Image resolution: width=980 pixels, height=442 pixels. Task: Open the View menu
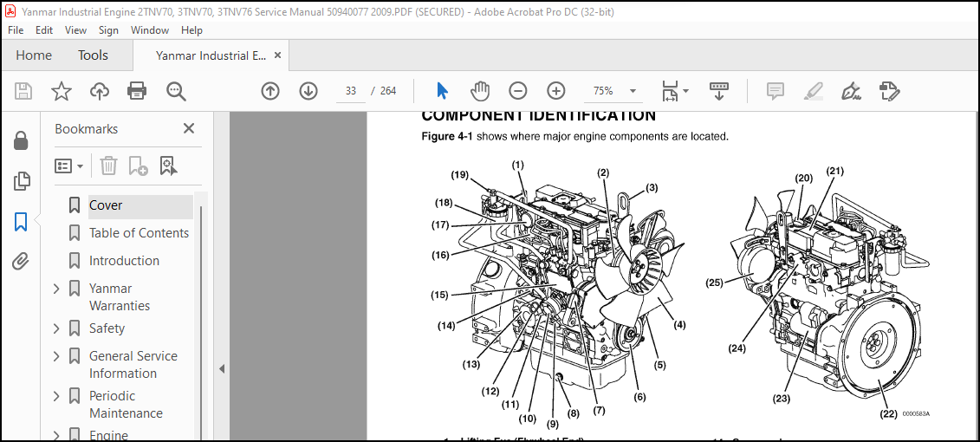tap(75, 30)
